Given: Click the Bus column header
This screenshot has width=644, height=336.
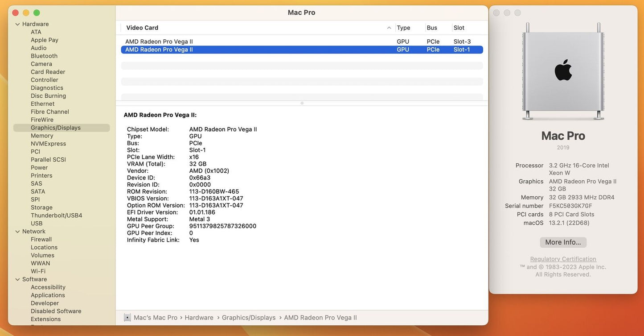Looking at the screenshot, I should (x=431, y=28).
